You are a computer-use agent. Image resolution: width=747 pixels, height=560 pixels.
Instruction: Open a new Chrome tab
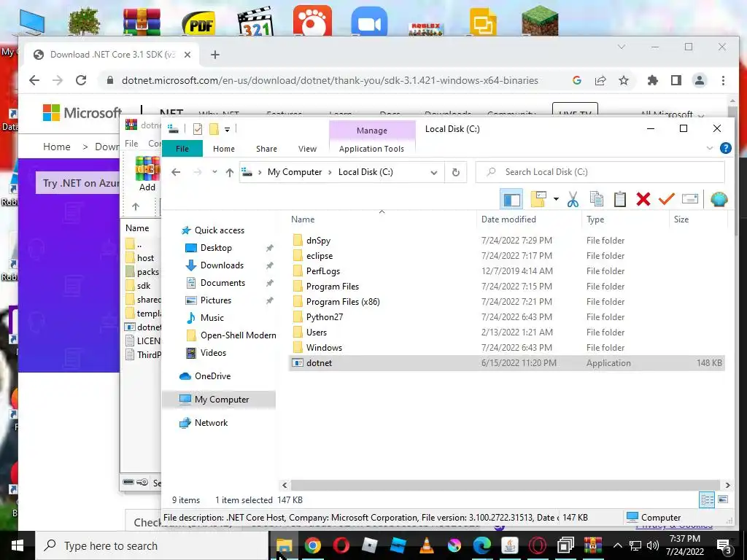pos(215,55)
